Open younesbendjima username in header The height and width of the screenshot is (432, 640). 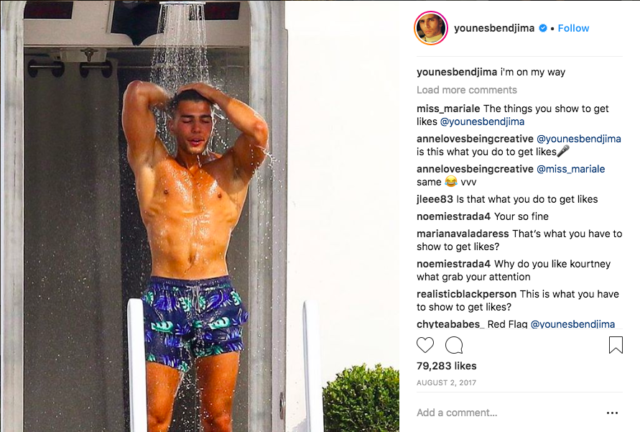coord(494,28)
